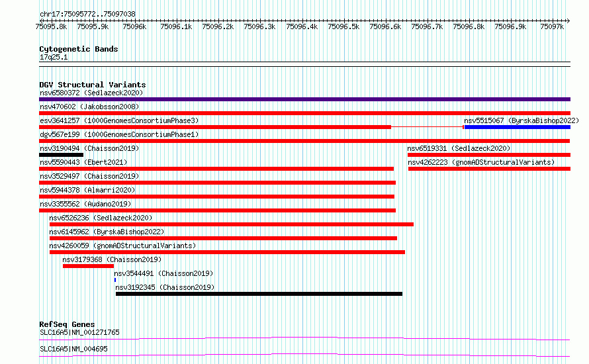Open nsv3192345 (Chaisson2019) label

[x=165, y=287]
